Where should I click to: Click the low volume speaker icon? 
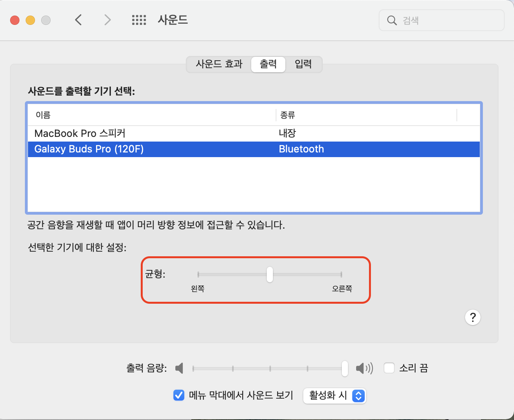point(179,368)
